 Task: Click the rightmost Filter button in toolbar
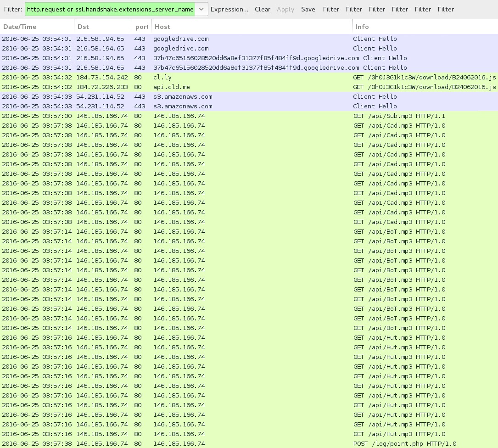[446, 9]
